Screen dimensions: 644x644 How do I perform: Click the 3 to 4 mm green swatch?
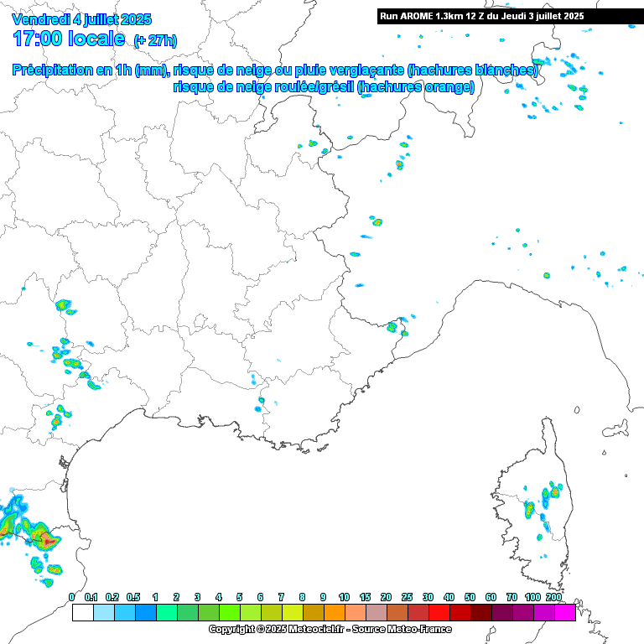[x=209, y=612]
